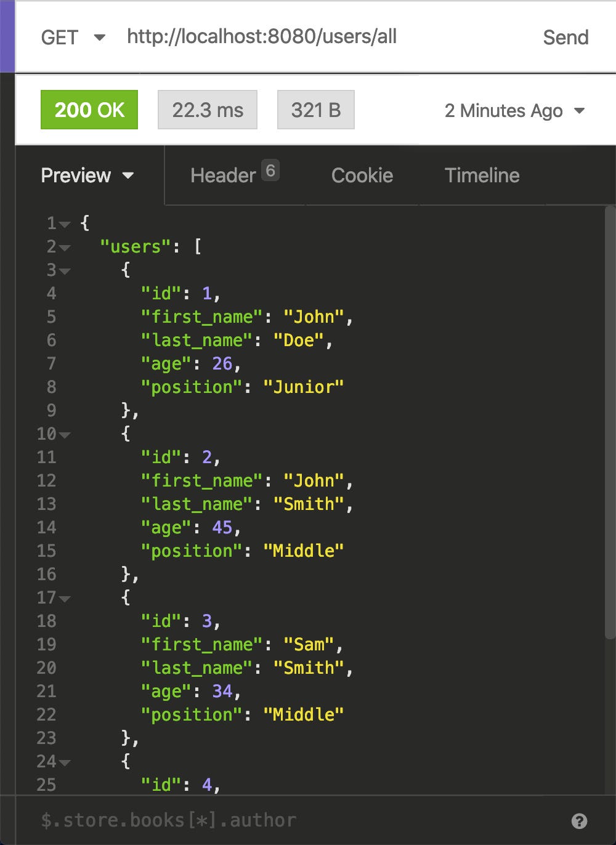616x845 pixels.
Task: Click the 321 B response size badge
Action: point(315,110)
